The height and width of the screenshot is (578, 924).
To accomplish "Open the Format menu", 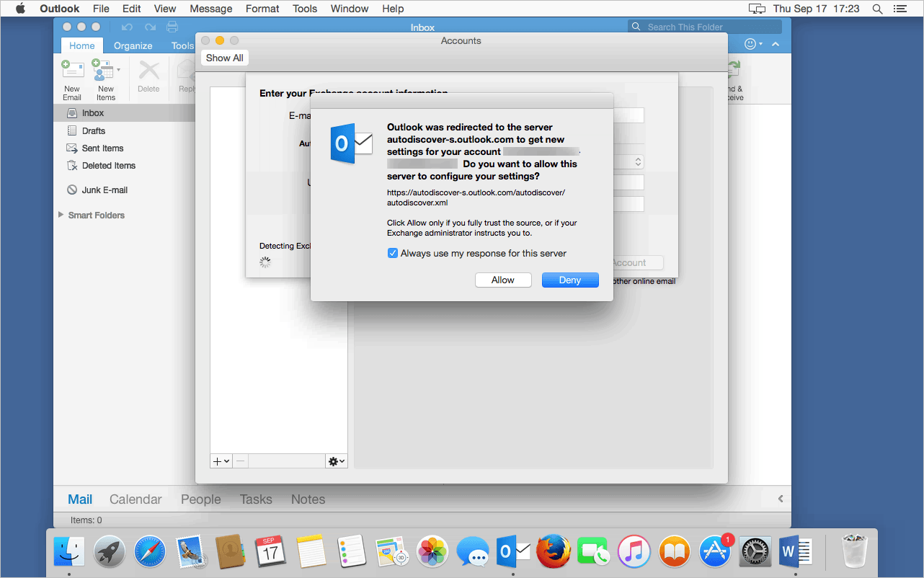I will tap(262, 9).
